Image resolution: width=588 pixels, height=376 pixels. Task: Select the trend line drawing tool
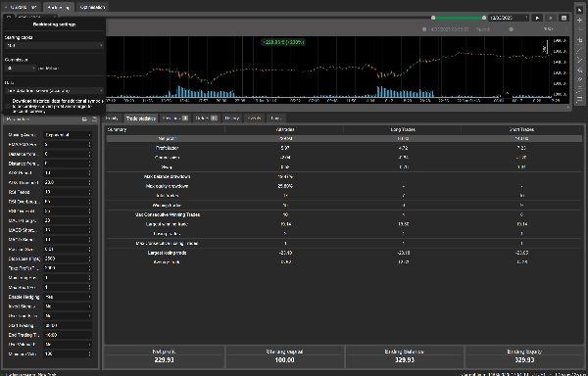point(579,50)
